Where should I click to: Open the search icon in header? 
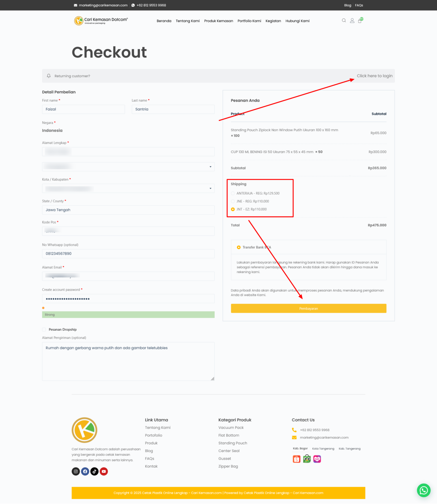coord(344,20)
